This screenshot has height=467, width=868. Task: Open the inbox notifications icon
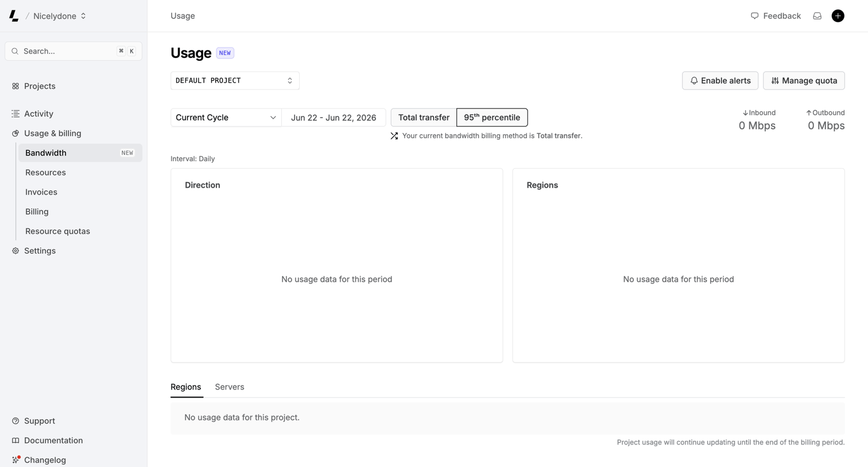coord(817,16)
